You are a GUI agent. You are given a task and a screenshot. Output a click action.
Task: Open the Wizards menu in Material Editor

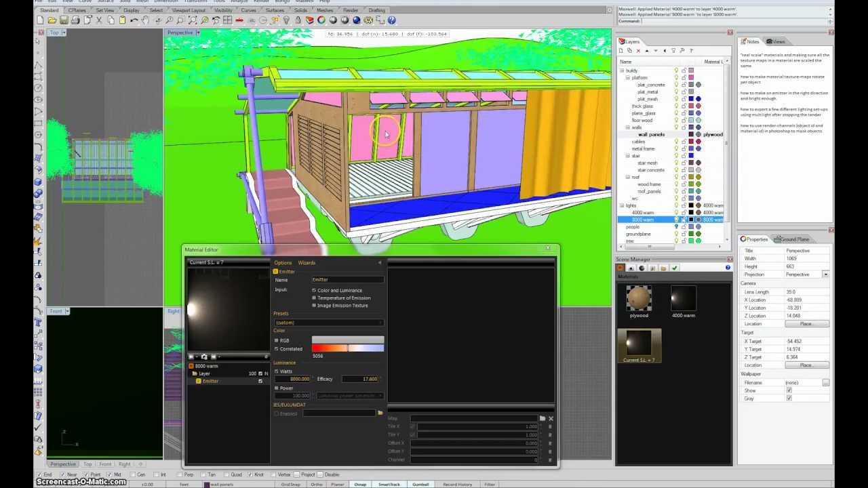pyautogui.click(x=307, y=262)
